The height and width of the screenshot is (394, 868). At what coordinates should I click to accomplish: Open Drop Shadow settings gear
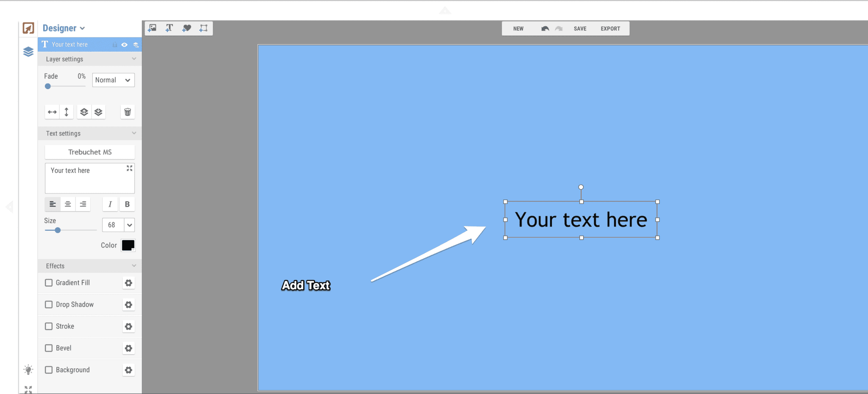point(128,305)
